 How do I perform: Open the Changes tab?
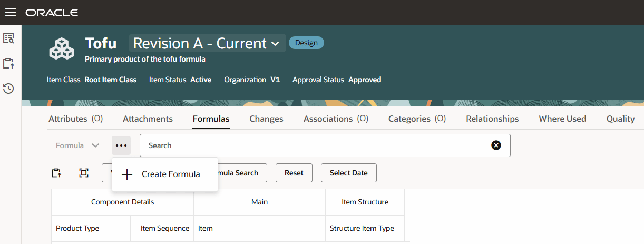(266, 119)
